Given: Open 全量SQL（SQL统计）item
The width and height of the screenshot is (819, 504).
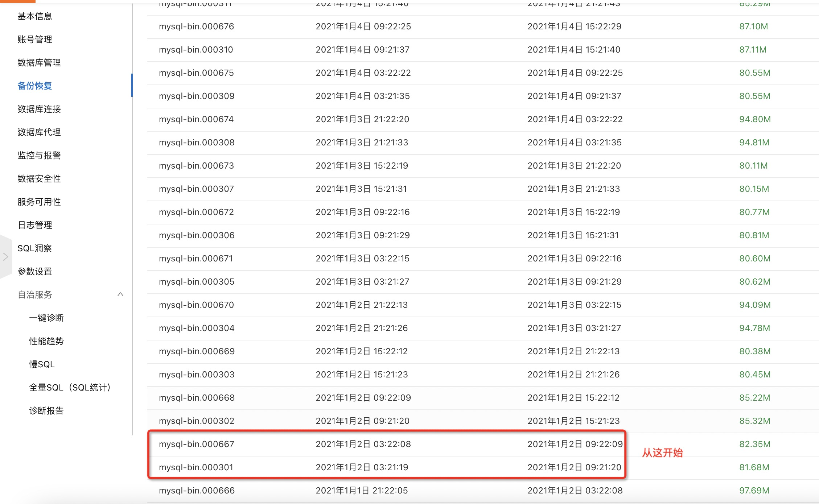Looking at the screenshot, I should 70,388.
